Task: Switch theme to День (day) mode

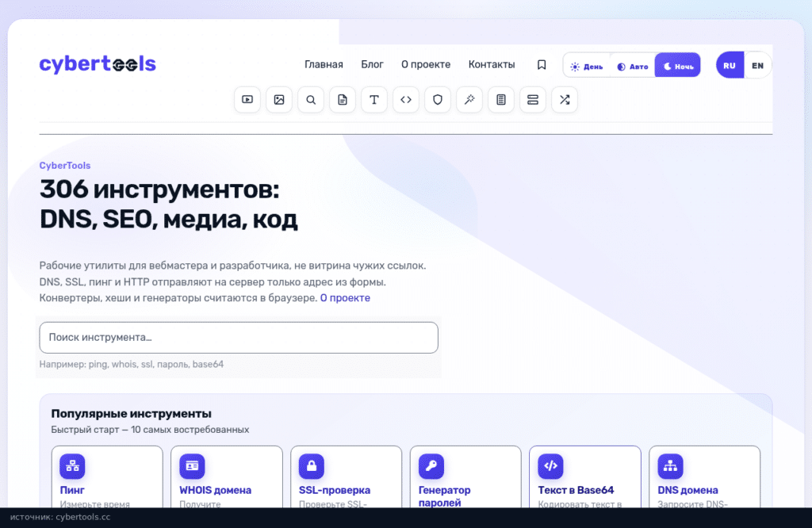Action: 587,67
